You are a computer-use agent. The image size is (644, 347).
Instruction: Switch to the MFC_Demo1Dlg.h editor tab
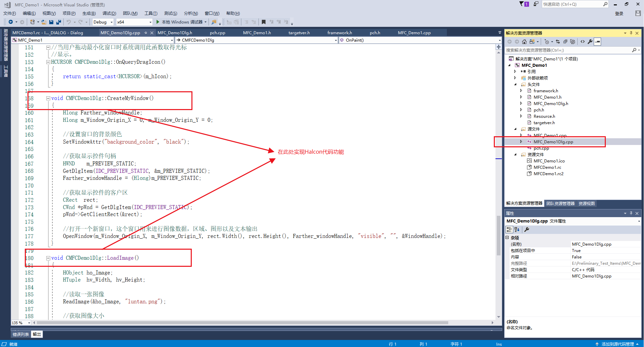coord(175,33)
